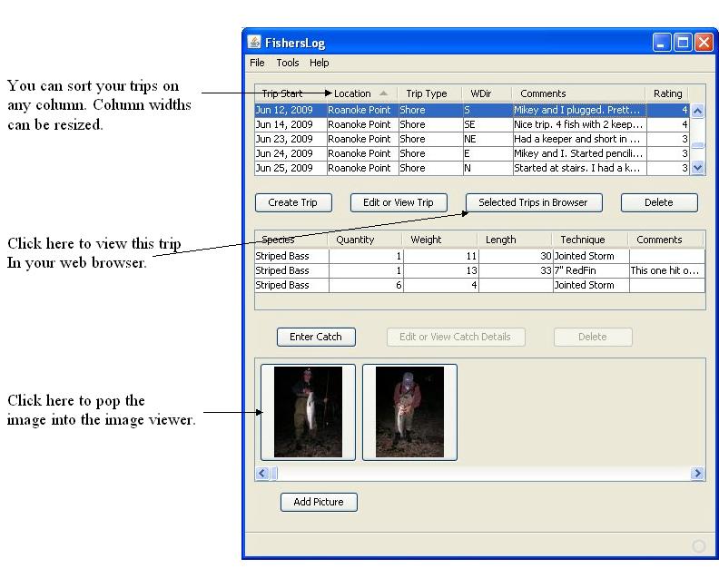Viewport: 719px width, 588px height.
Task: Open Selected Trips in Browser
Action: click(x=533, y=202)
